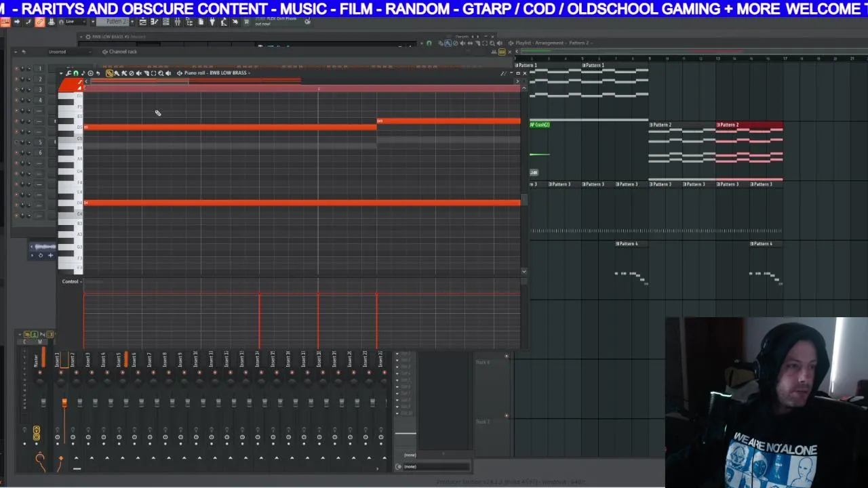Pick the Zoom tool in Playlist toolbar
Viewport: 868px width, 488px height.
[492, 43]
